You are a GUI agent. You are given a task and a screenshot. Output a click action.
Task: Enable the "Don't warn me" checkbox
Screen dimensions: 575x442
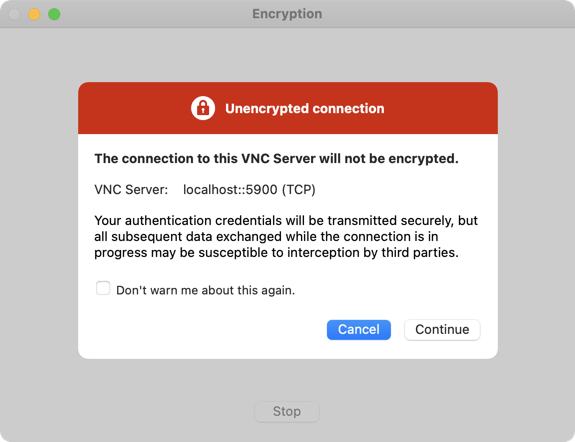coord(103,288)
